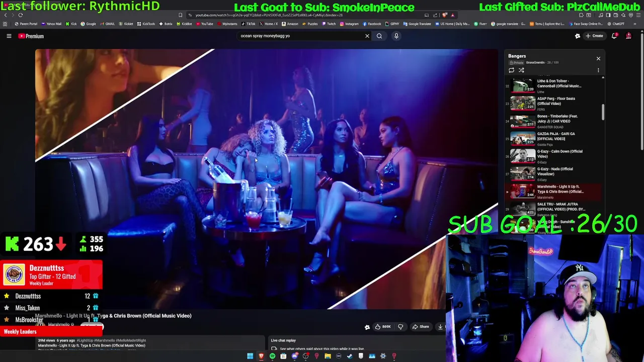The height and width of the screenshot is (362, 644).
Task: Open Fiverr bookmark
Action: tap(480, 24)
